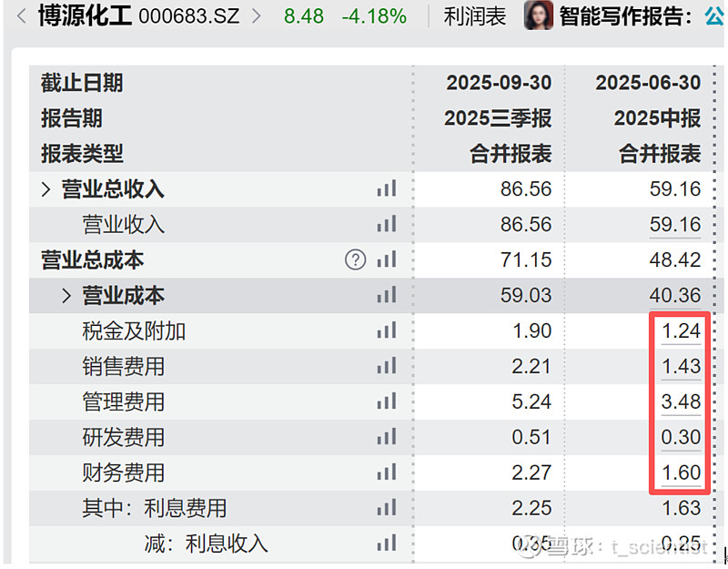This screenshot has width=728, height=569.
Task: Select the 减：利息收入 row label
Action: 207,543
